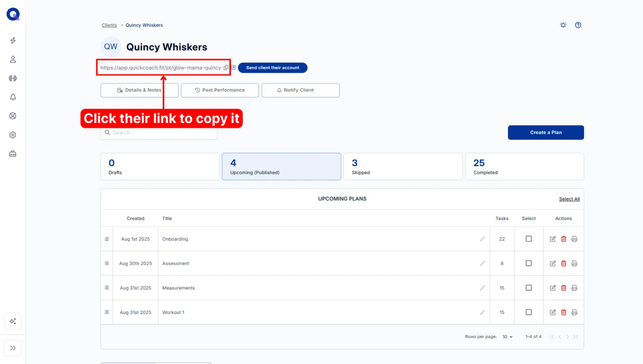Open the toolbox icon in sidebar
This screenshot has width=643, height=364.
13,154
